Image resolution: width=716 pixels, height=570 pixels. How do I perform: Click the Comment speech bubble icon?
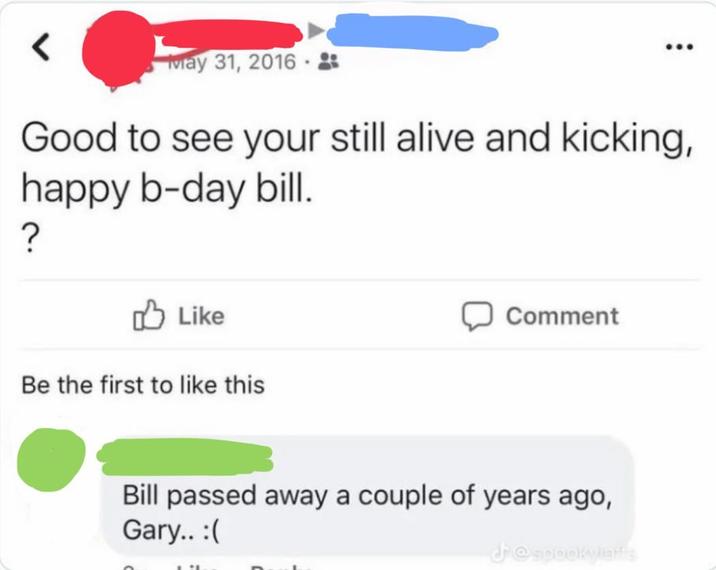(477, 316)
